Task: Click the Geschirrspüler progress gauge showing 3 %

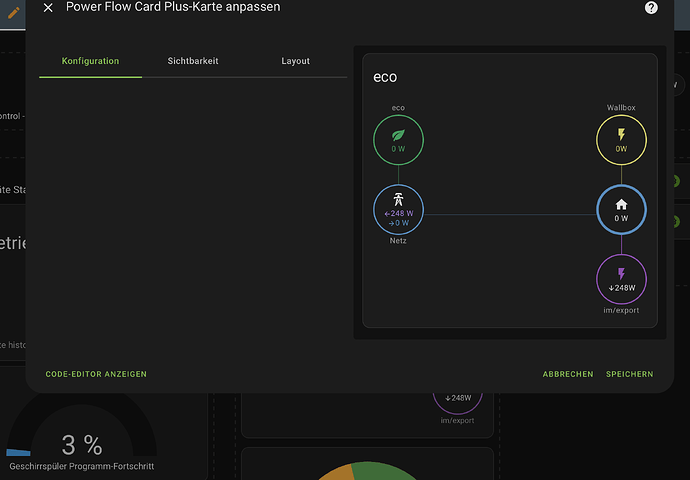Action: point(81,445)
